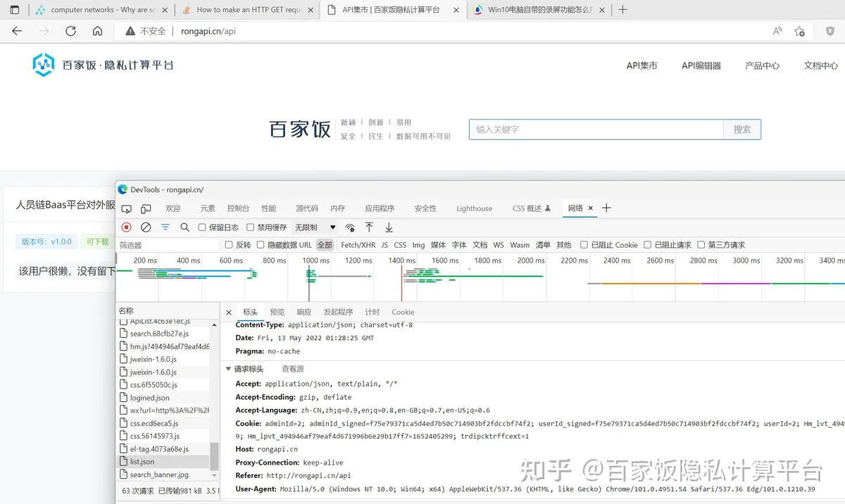The width and height of the screenshot is (845, 504).
Task: Toggle the network filter bar icon
Action: pos(165,227)
